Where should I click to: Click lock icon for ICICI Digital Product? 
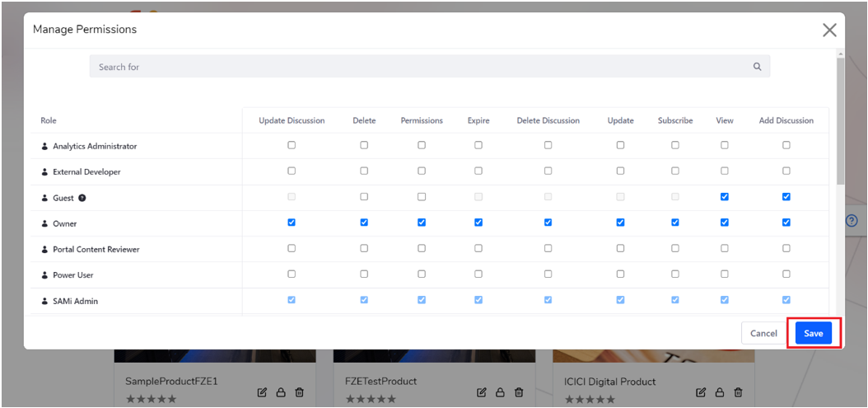coord(720,392)
